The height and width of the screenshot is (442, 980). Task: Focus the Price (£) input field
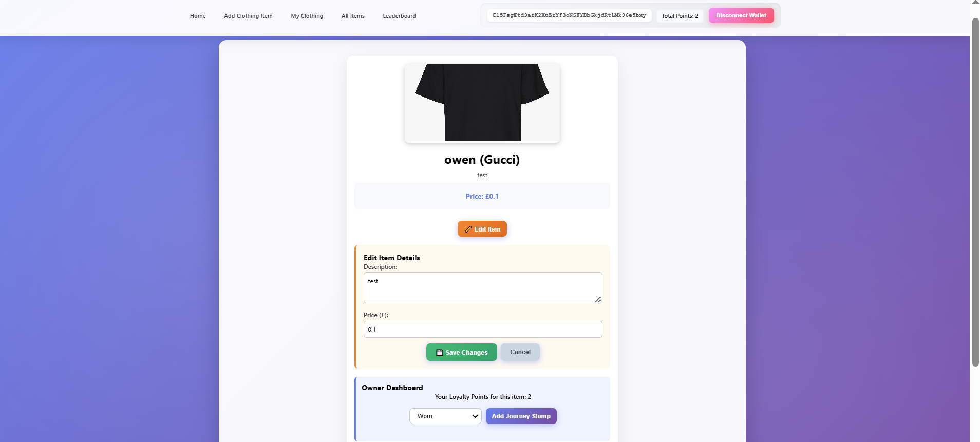point(483,329)
